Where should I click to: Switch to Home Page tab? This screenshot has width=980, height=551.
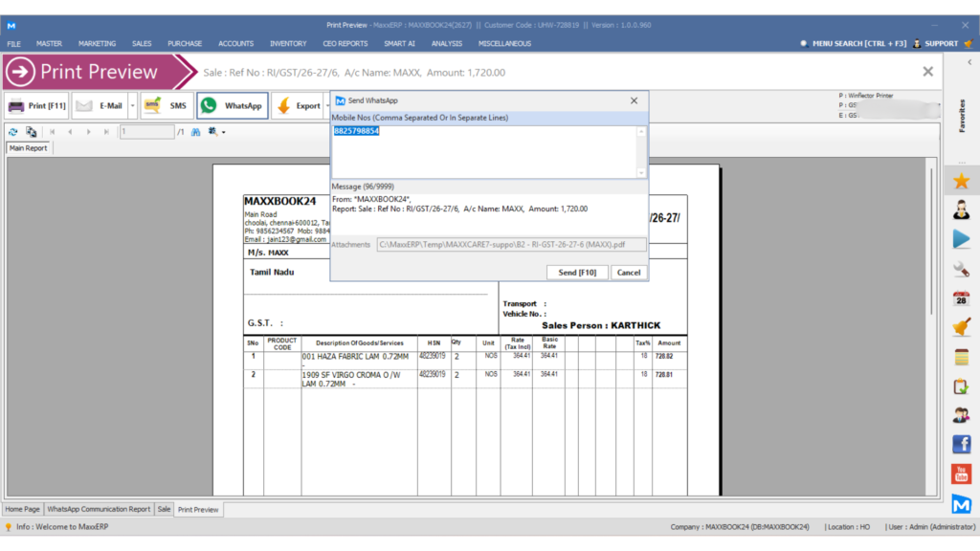(23, 509)
